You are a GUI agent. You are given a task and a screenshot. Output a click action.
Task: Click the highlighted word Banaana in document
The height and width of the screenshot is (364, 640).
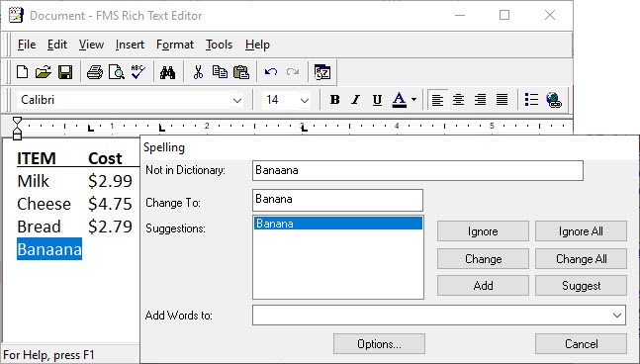coord(49,249)
